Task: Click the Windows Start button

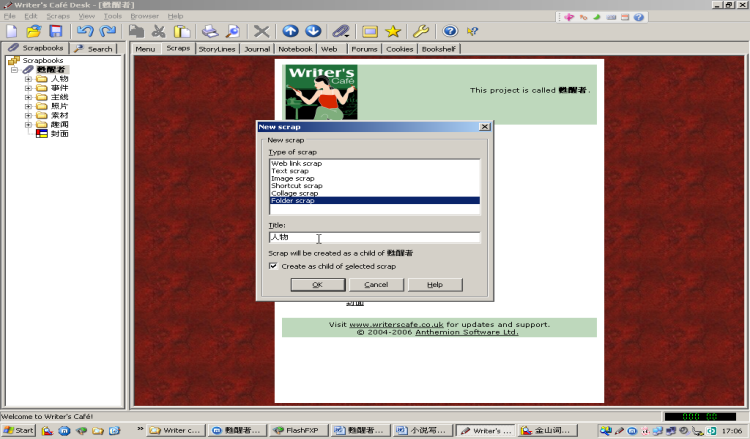Action: click(18, 430)
